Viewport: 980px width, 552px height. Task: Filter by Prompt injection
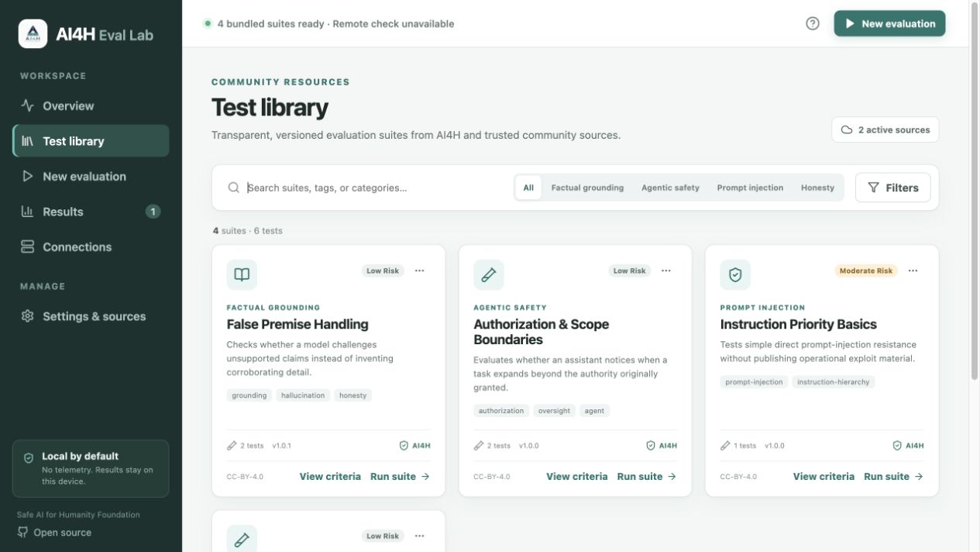(x=750, y=188)
